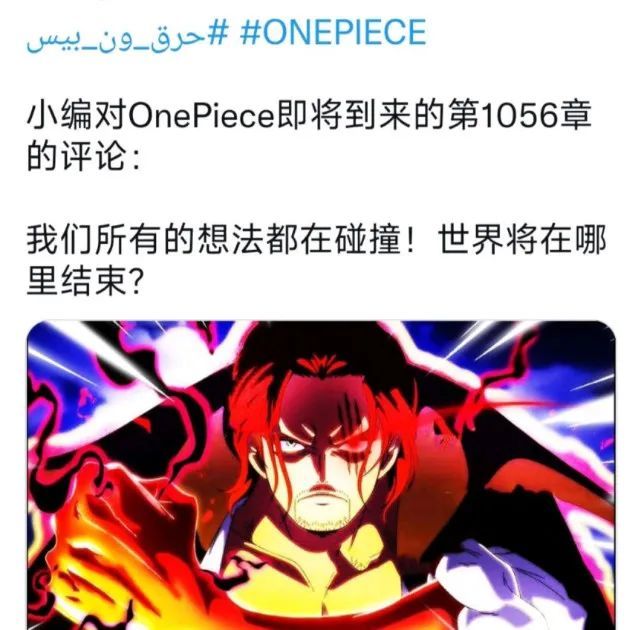641x630 pixels.
Task: Click the word 小编 starting the post
Action: (60, 116)
